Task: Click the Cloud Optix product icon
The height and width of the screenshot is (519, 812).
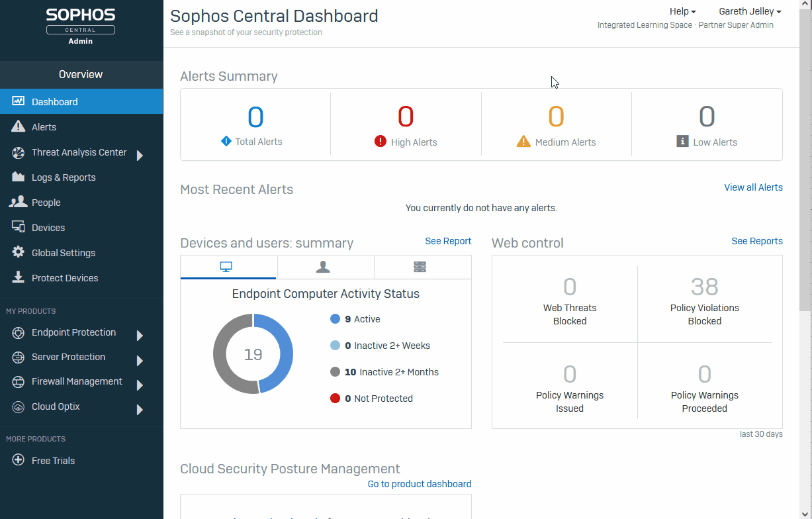Action: pos(19,407)
